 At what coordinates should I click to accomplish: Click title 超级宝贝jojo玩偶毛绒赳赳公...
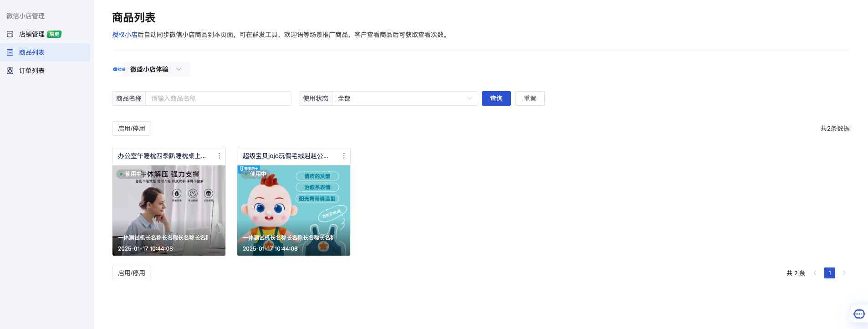[286, 156]
